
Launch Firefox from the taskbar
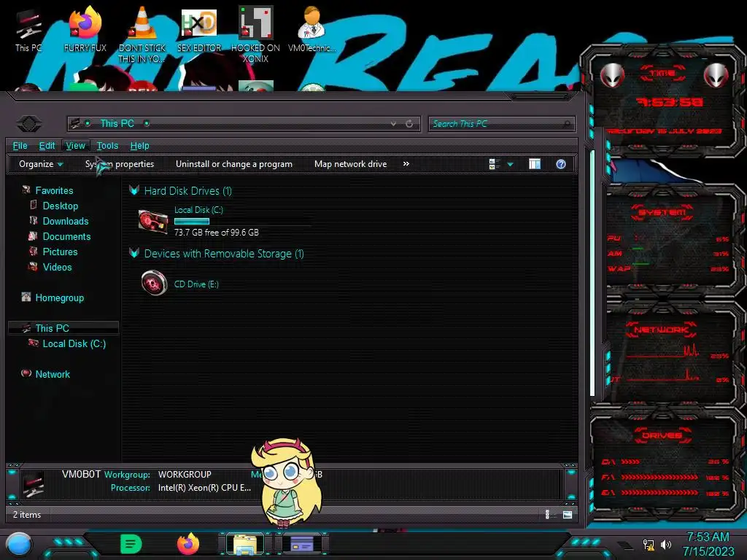tap(188, 544)
